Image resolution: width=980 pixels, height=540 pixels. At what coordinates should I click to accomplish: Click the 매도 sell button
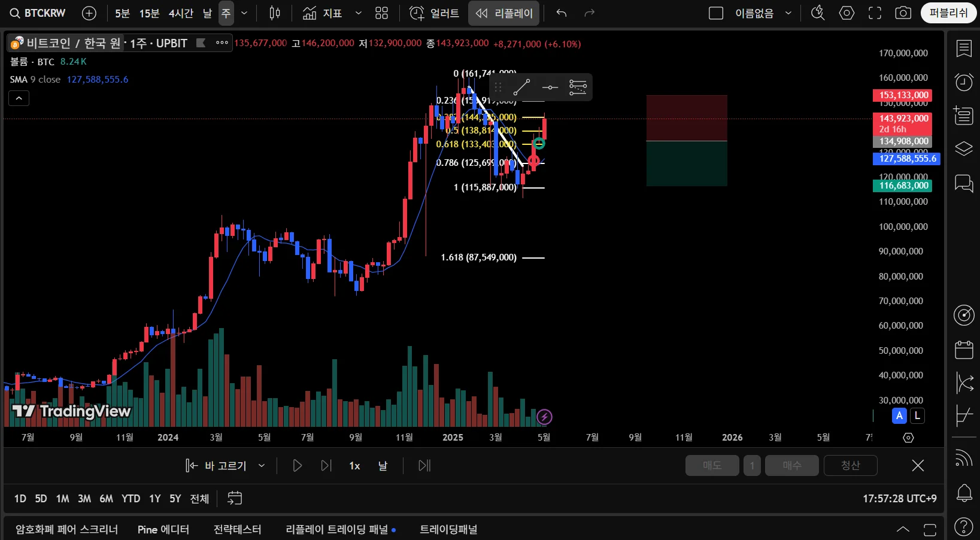pos(712,465)
